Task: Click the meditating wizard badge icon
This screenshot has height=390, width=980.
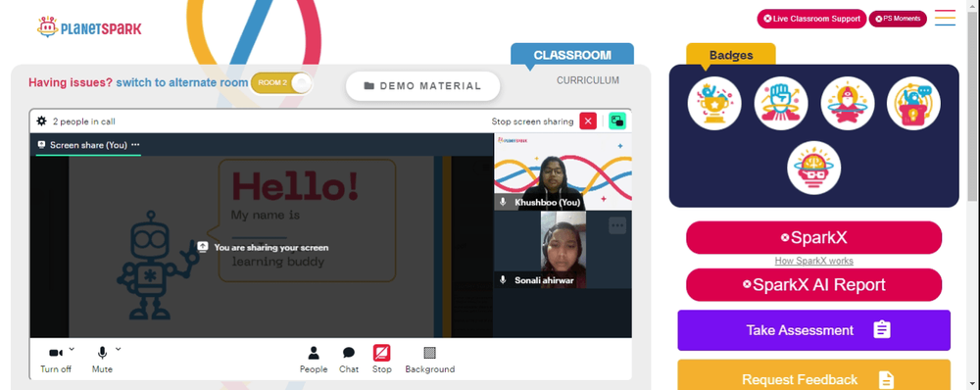Action: click(848, 103)
